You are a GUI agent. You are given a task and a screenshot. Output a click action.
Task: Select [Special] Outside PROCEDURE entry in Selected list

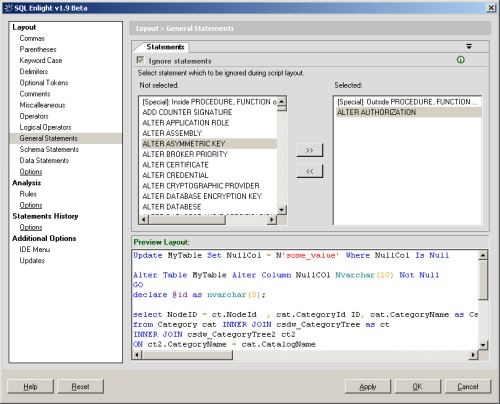click(x=408, y=102)
